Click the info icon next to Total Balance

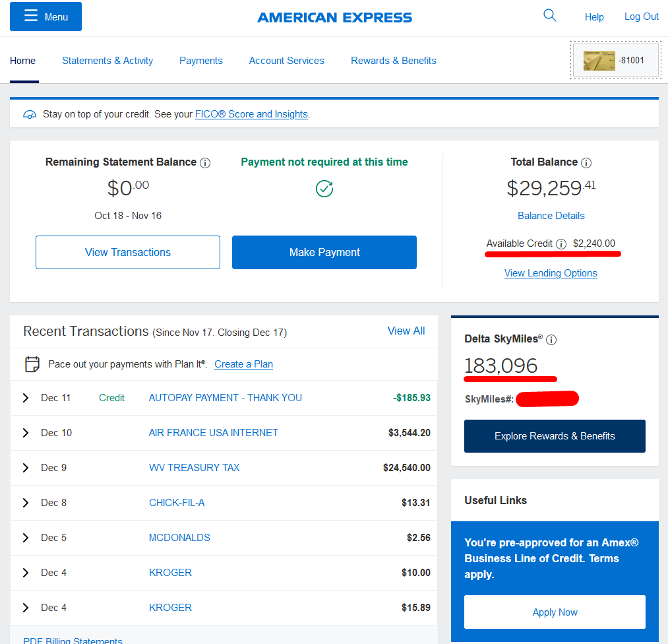point(586,163)
